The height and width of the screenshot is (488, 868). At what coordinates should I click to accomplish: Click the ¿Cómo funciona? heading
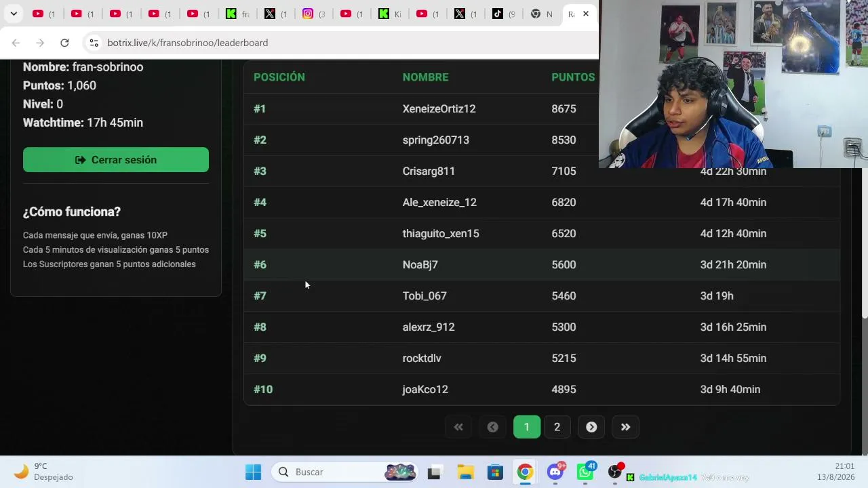[x=72, y=211]
